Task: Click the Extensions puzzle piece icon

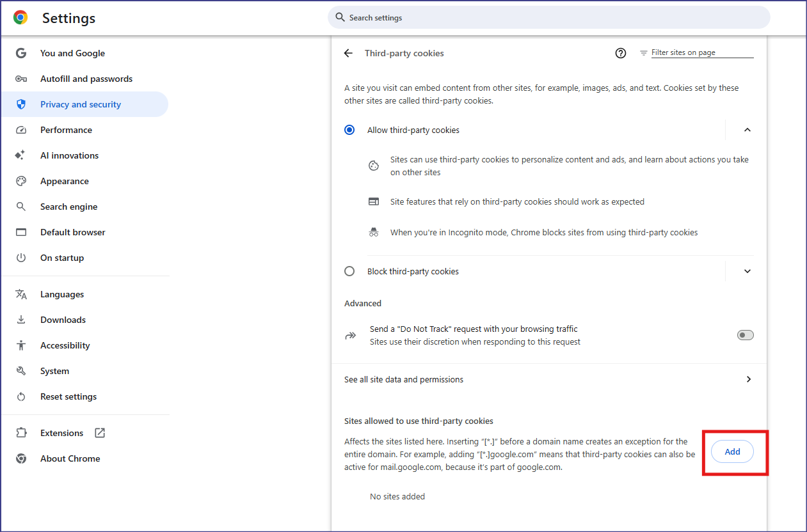Action: pos(21,433)
